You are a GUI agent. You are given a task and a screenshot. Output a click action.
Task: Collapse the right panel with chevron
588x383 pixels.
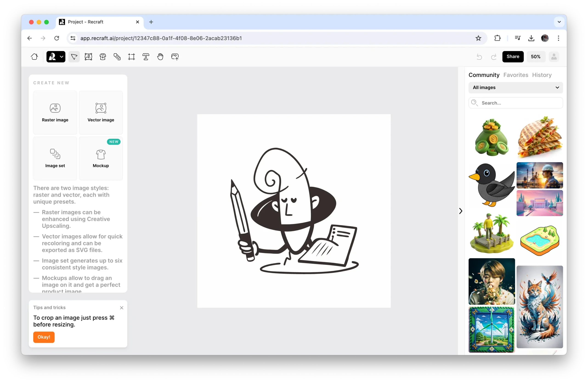[x=461, y=211]
